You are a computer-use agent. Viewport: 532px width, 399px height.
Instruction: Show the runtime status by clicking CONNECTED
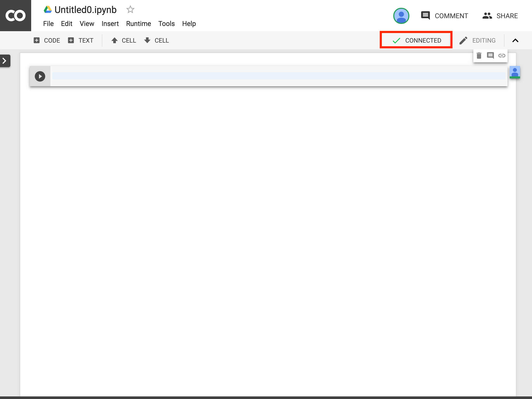click(416, 40)
